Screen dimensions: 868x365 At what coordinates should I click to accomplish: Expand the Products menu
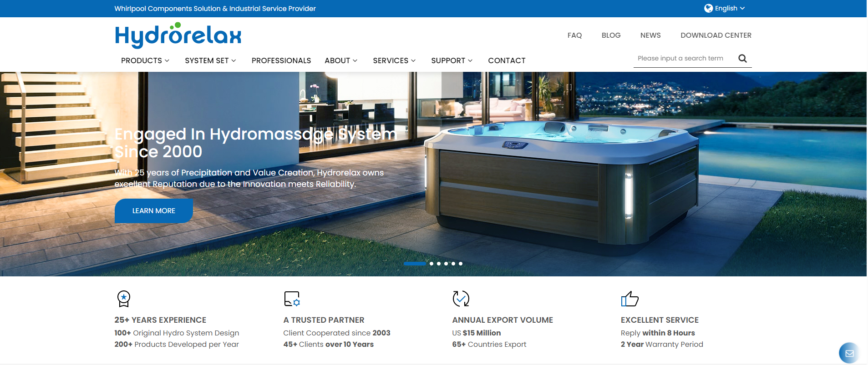145,60
